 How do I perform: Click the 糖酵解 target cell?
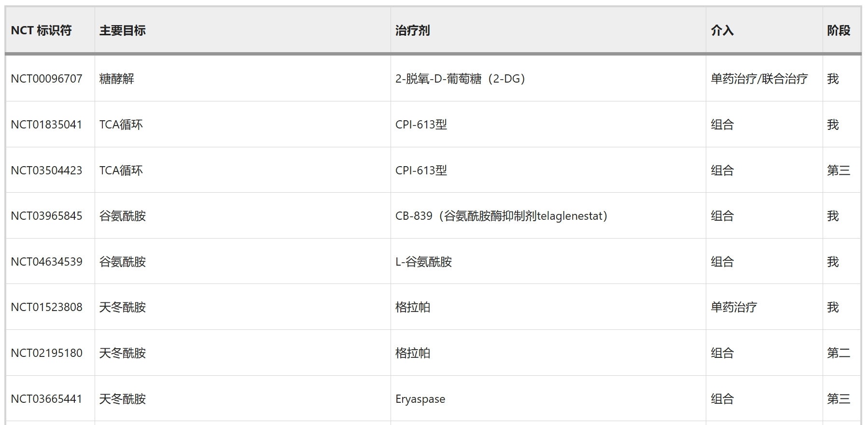[x=116, y=79]
